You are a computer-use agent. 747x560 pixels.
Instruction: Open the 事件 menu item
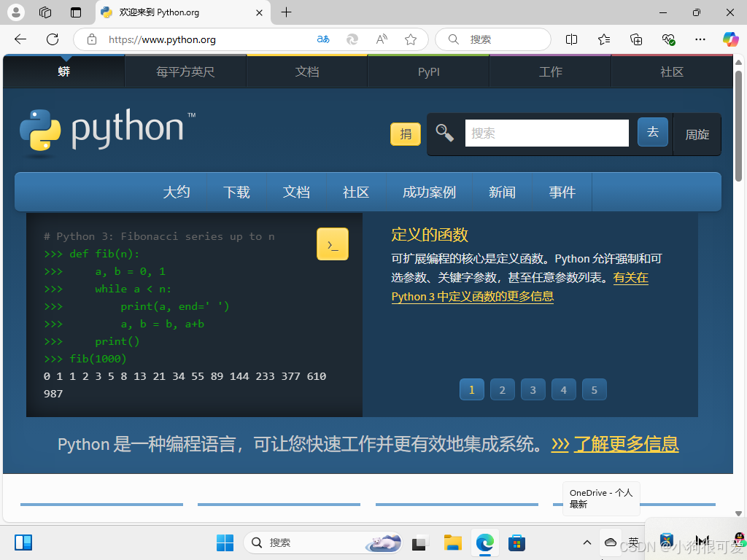pyautogui.click(x=562, y=192)
